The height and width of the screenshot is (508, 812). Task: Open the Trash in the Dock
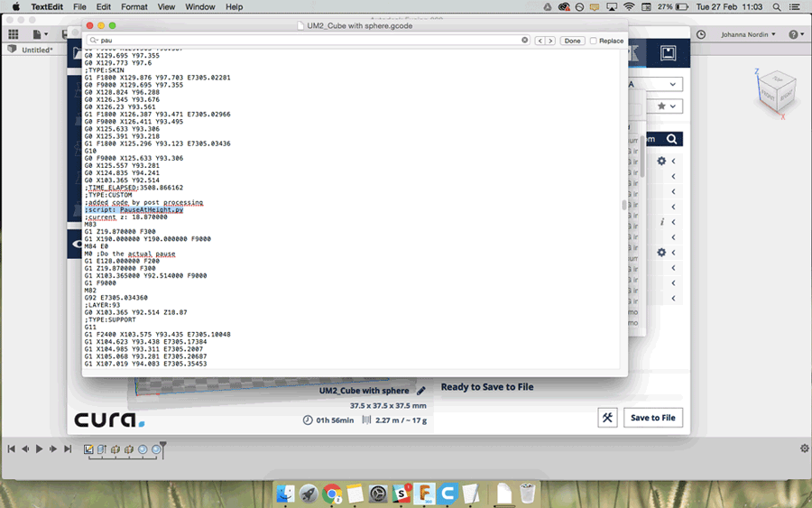(527, 494)
